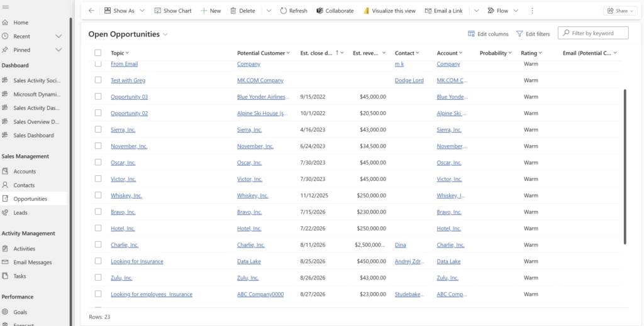Viewport: 644px width, 326px height.
Task: Click the back arrow icon
Action: coord(91,11)
